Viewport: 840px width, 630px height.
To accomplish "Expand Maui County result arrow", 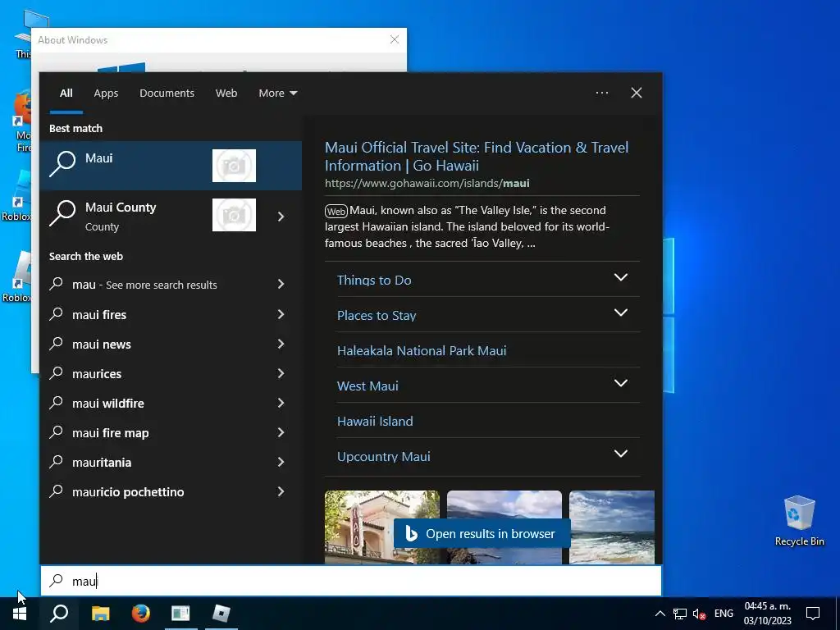I will click(x=281, y=217).
